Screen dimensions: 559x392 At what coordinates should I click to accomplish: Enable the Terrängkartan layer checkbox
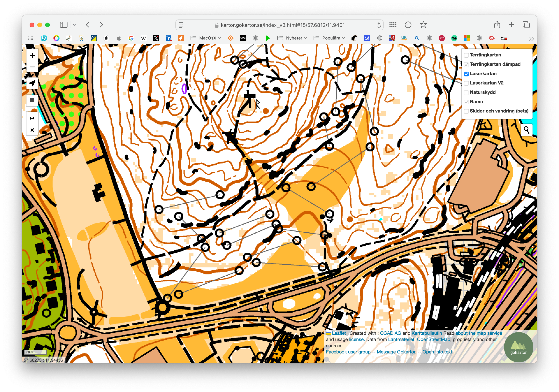(466, 55)
